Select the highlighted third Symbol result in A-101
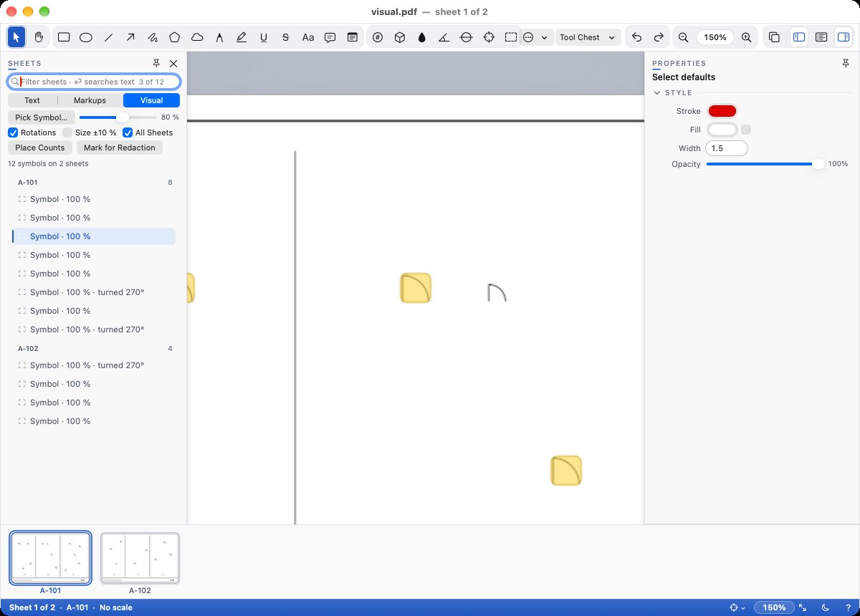 pyautogui.click(x=94, y=236)
